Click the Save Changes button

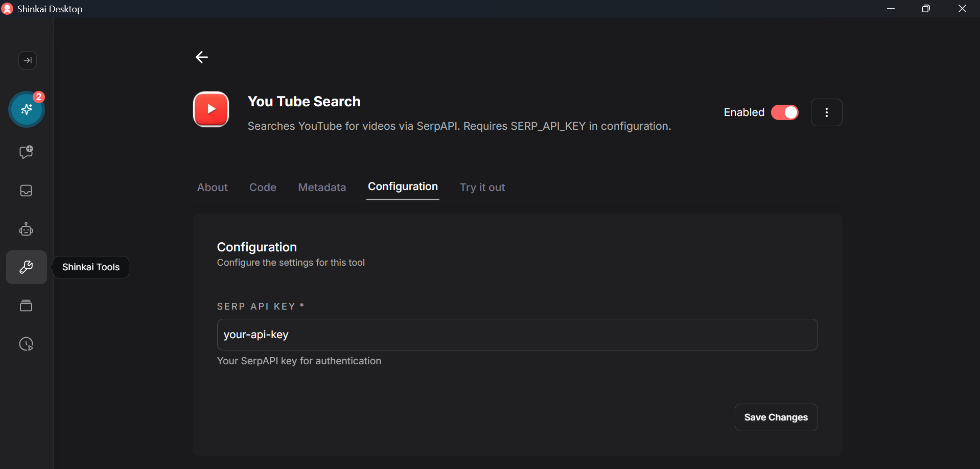click(x=776, y=417)
